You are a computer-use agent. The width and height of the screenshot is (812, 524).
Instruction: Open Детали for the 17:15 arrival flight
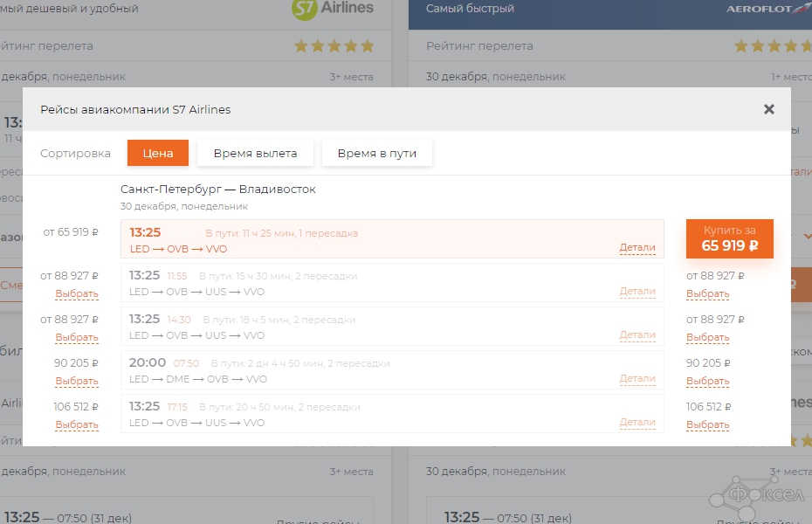pos(637,422)
